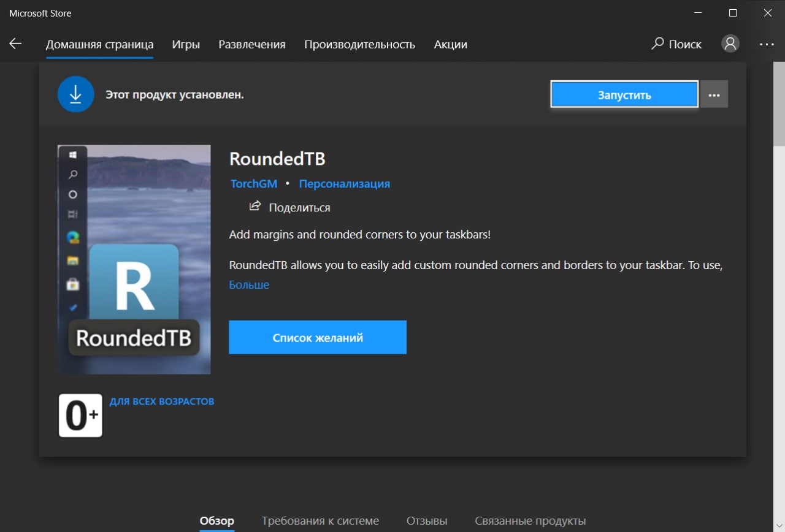
Task: Click the share arrow icon
Action: click(x=255, y=206)
